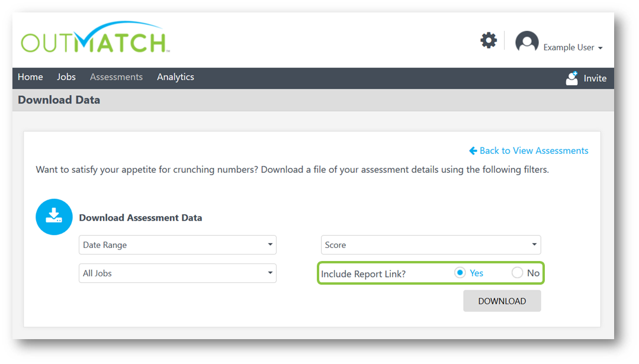Open the Date Range dropdown
Screen dimensions: 639x364
[177, 244]
